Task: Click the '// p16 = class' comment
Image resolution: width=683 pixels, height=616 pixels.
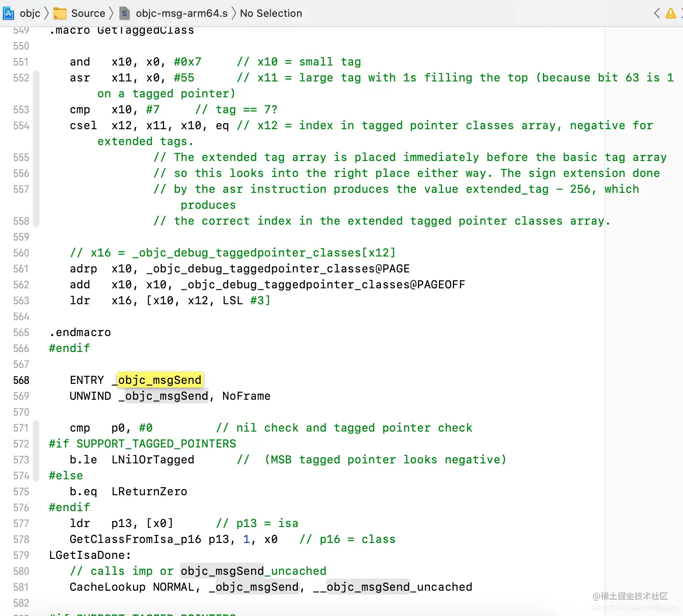Action: point(347,539)
